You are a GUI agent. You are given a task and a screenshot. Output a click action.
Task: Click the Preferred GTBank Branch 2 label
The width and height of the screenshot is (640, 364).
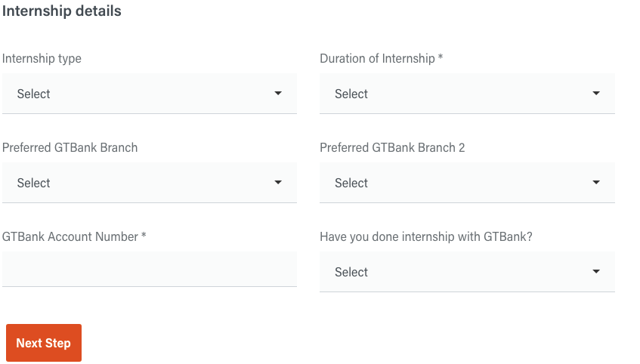(x=392, y=147)
